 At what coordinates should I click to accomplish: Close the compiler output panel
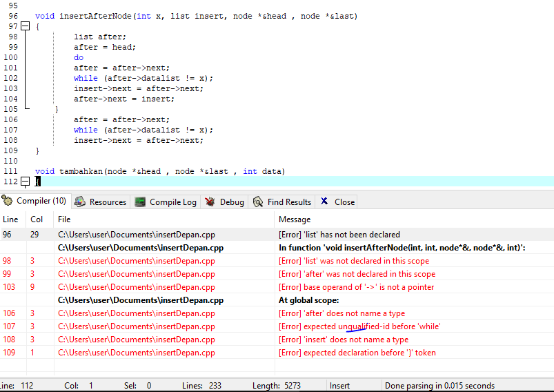(x=337, y=202)
